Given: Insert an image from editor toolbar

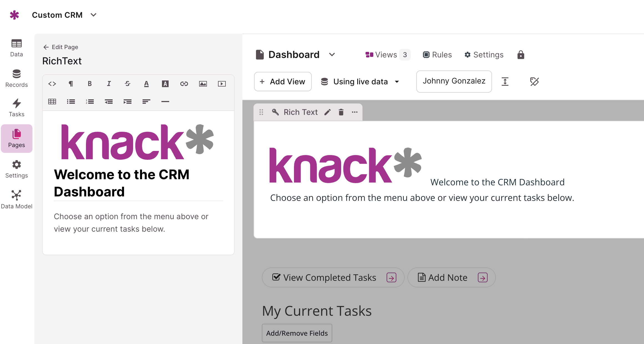Looking at the screenshot, I should point(203,84).
